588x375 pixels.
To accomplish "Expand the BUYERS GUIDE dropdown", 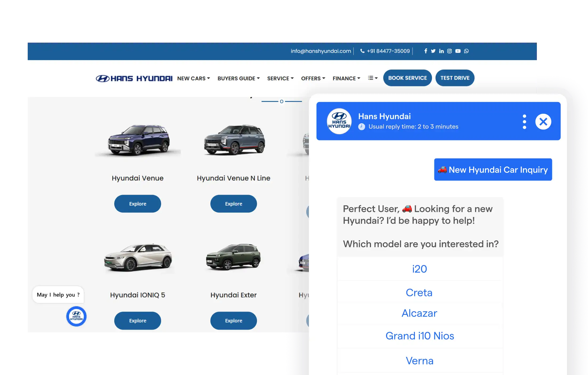I will click(239, 78).
